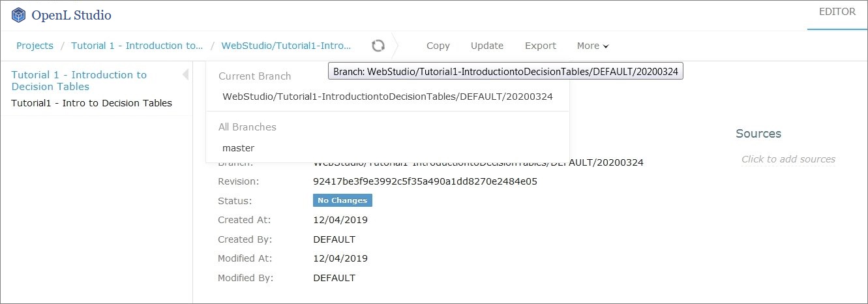Click the Sources section heading

point(758,134)
